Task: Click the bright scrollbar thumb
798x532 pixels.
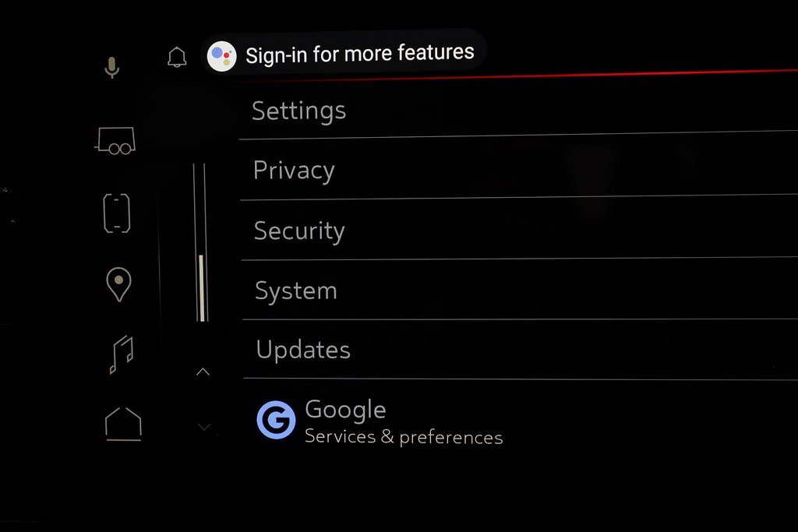Action: tap(202, 288)
